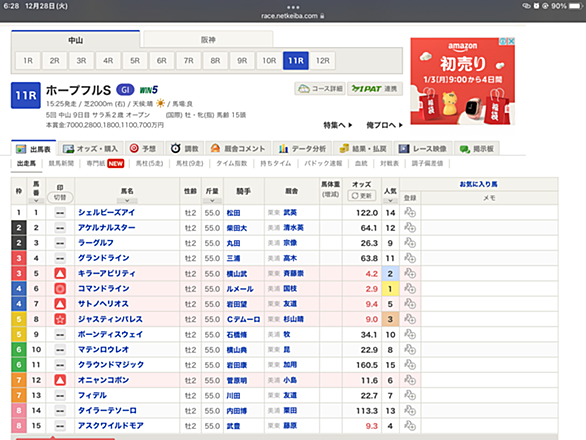Click the star mark for ジャスティンパレス
The image size is (586, 440).
tap(60, 319)
